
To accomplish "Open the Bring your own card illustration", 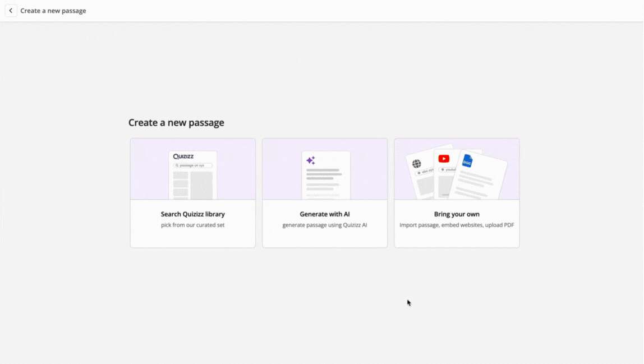I will point(457,169).
